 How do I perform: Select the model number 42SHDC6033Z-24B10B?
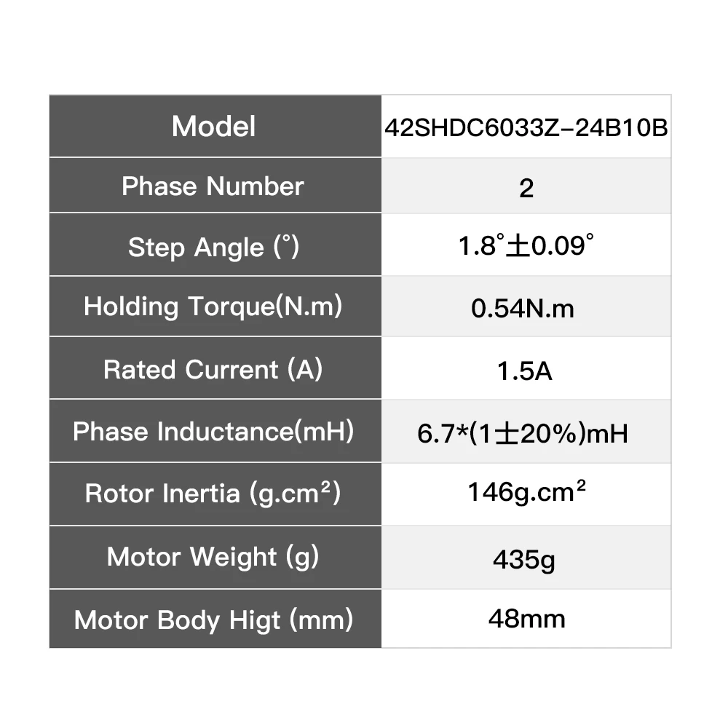(526, 127)
